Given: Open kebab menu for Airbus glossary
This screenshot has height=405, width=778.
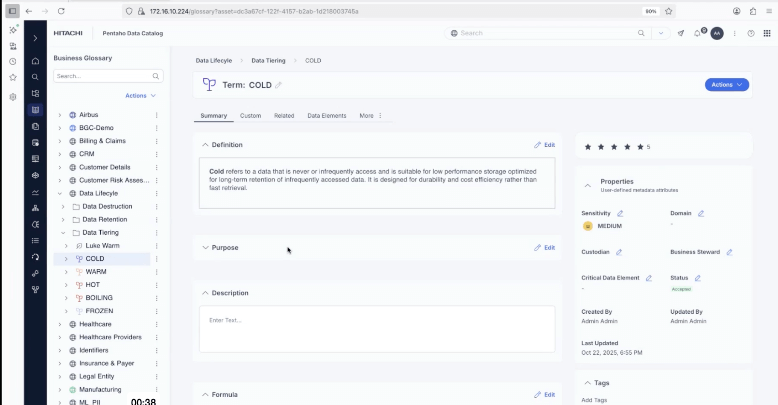Looking at the screenshot, I should [157, 115].
